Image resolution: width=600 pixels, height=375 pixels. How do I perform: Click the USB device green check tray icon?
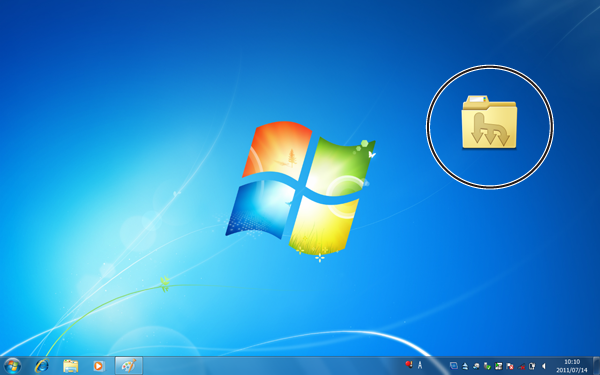click(488, 366)
